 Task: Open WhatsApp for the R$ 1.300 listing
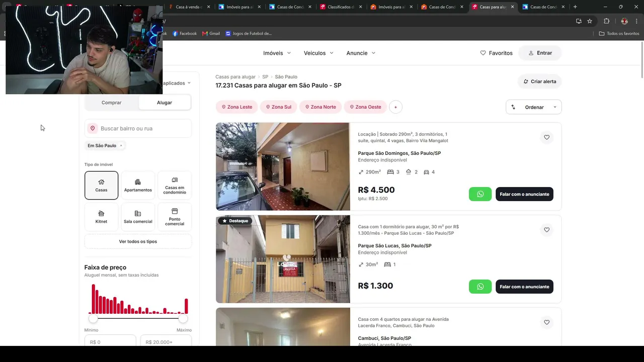[480, 287]
